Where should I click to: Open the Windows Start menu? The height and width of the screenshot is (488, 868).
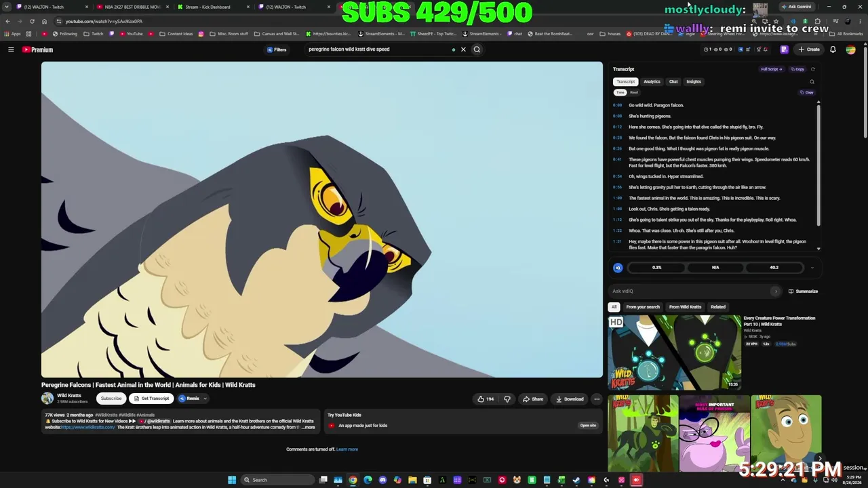(x=232, y=480)
